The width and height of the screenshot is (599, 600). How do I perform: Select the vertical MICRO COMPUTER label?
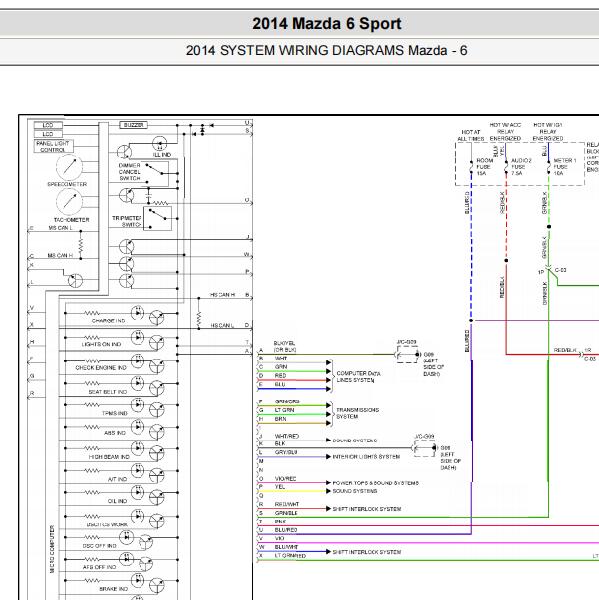click(52, 549)
